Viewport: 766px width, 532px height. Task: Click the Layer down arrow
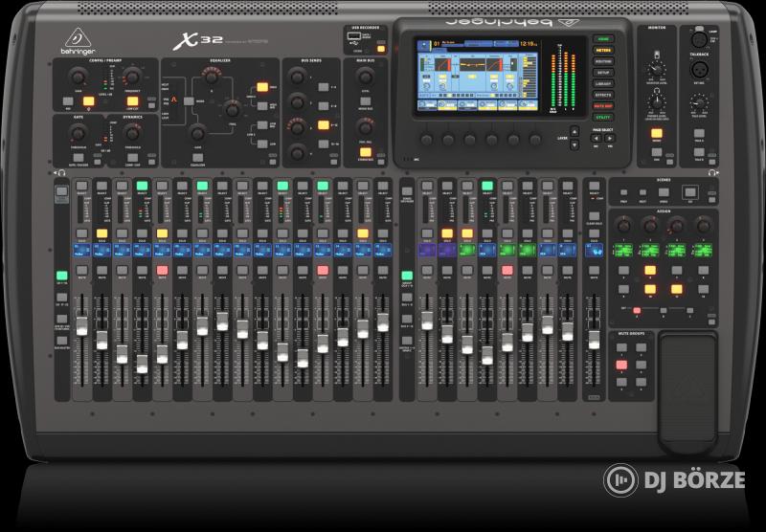click(575, 144)
